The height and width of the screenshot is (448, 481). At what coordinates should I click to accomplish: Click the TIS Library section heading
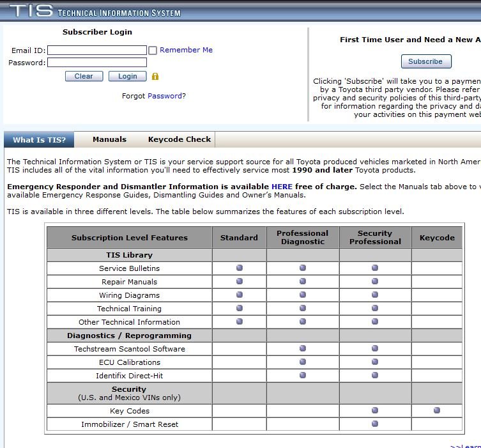pos(130,255)
